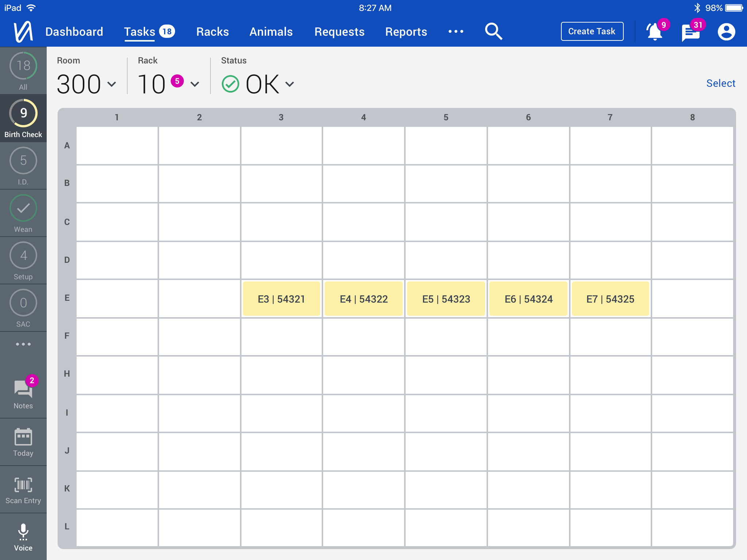Viewport: 747px width, 560px height.
Task: Open the messages chat icon
Action: pyautogui.click(x=690, y=33)
